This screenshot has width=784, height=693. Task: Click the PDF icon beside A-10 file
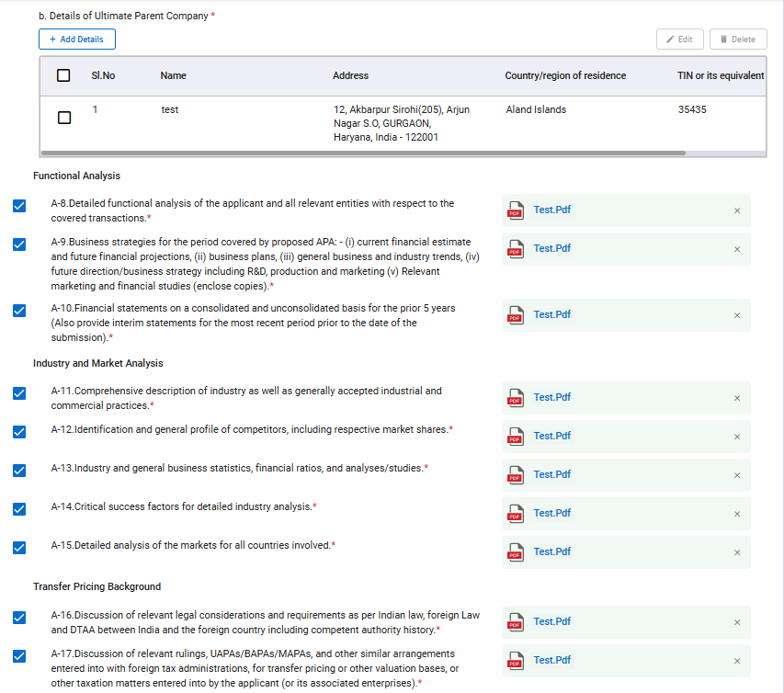coord(515,315)
